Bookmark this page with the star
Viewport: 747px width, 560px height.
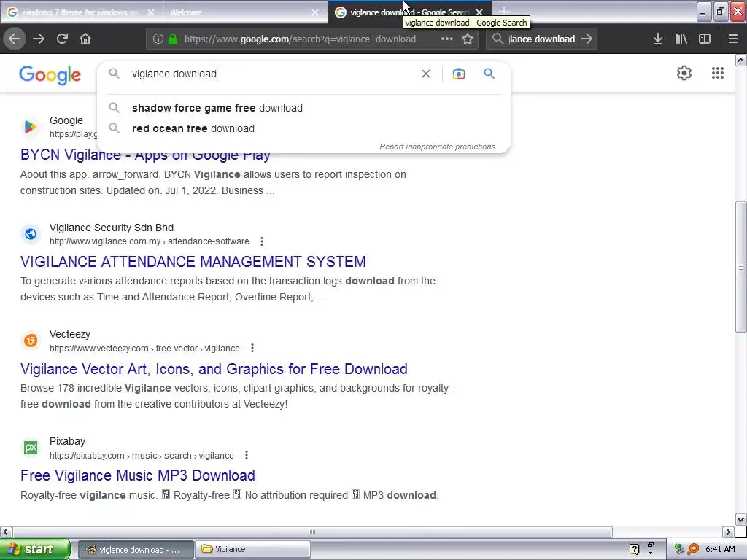coord(468,39)
